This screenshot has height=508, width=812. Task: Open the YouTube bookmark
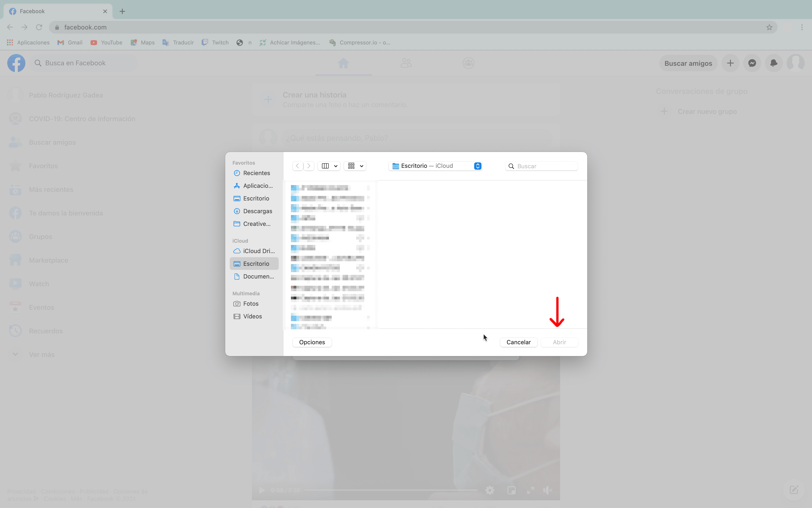point(106,43)
